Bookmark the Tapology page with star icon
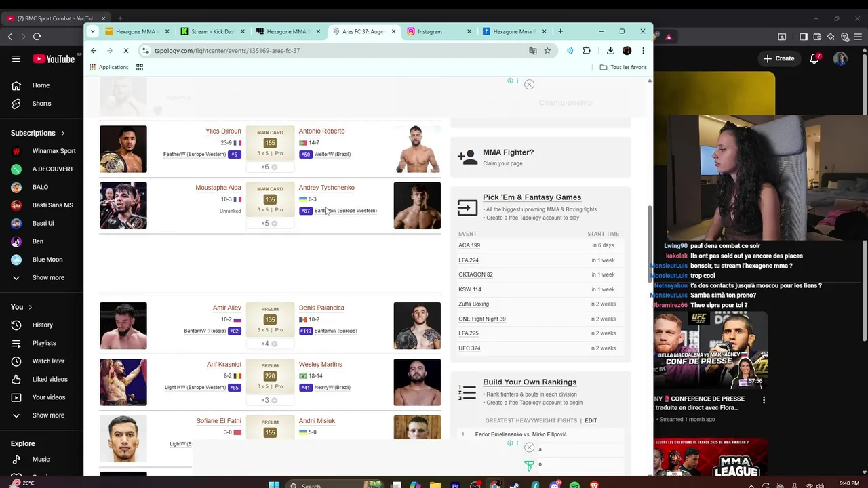This screenshot has width=868, height=488. tap(547, 50)
